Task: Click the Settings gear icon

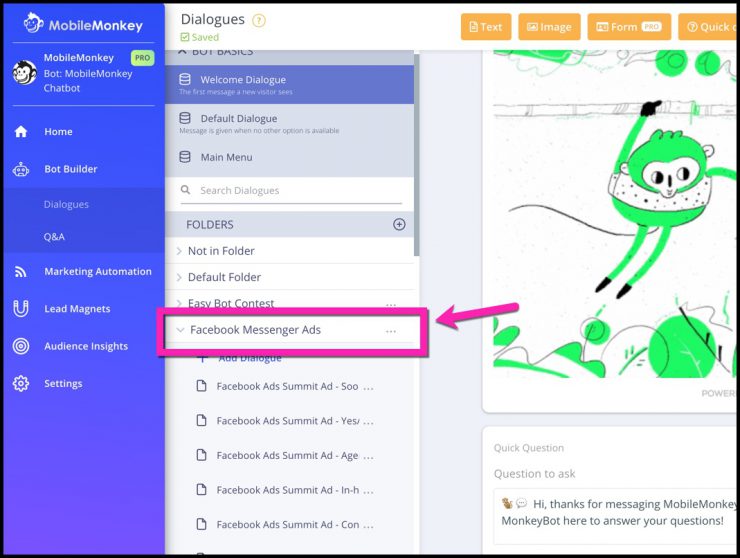Action: coord(21,383)
